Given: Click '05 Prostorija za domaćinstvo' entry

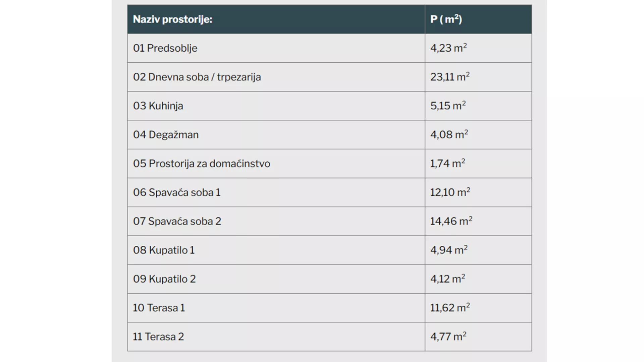Looking at the screenshot, I should coord(202,164).
